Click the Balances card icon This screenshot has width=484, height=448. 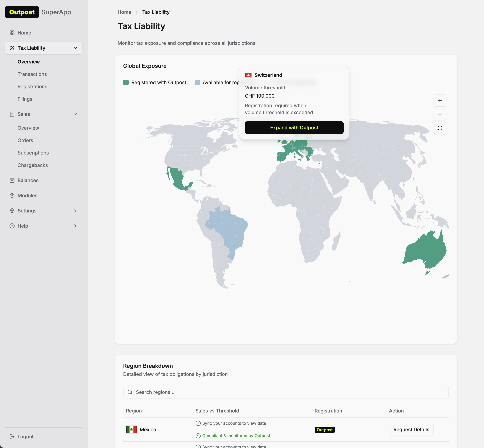[x=12, y=180]
